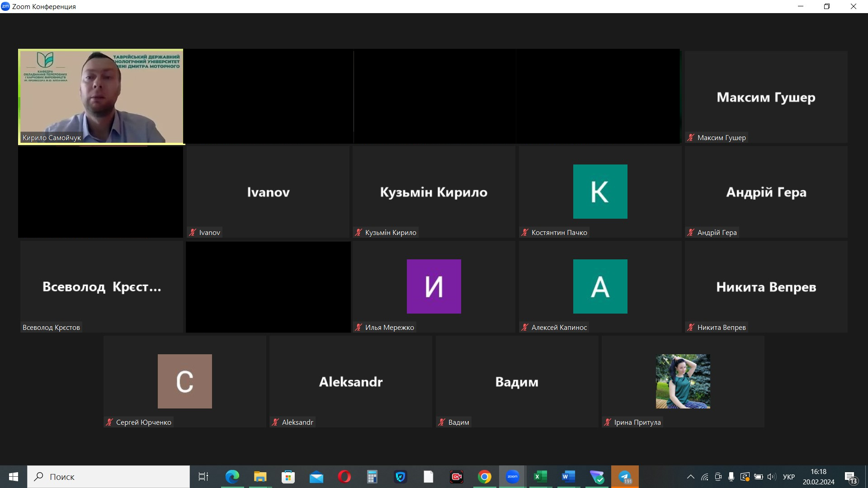Open Excel from the taskbar
This screenshot has height=488, width=868.
[540, 477]
